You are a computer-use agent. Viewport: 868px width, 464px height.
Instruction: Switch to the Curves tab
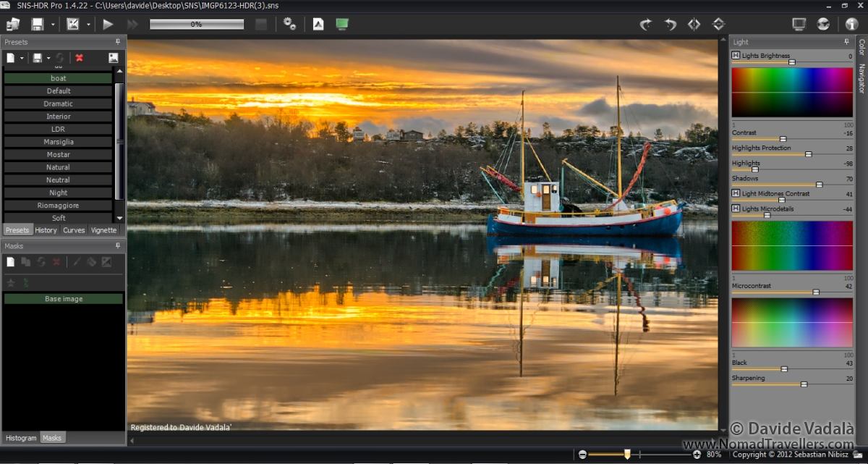click(x=74, y=230)
